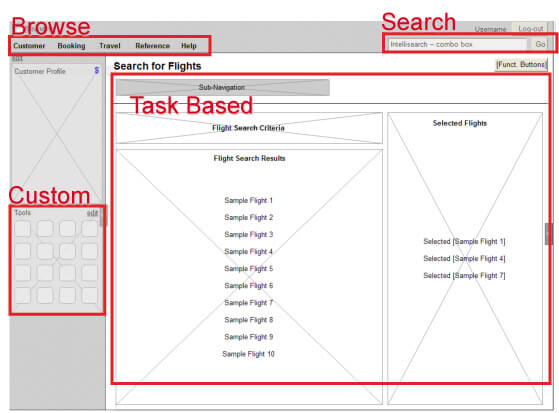Click fourth tool icon in third row

[x=89, y=273]
